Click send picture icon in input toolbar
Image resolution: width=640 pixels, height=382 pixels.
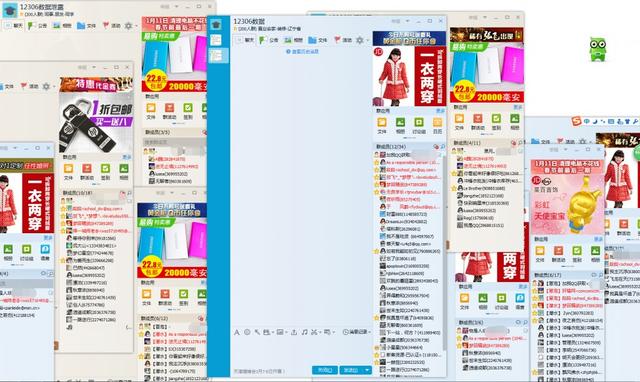pyautogui.click(x=280, y=332)
